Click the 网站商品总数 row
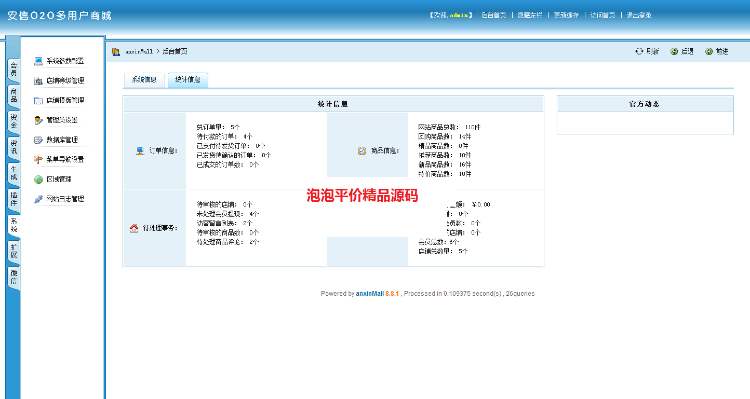750x399 pixels. coord(449,127)
